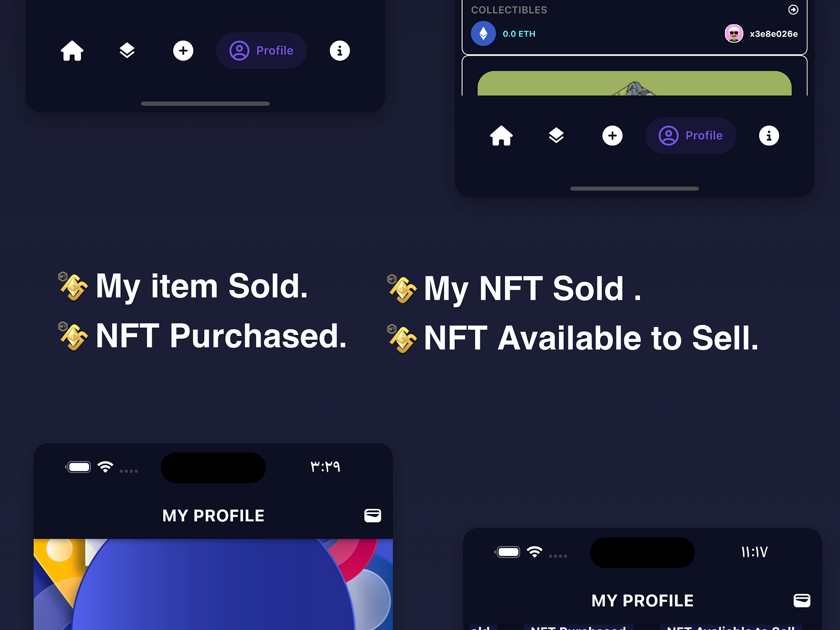
Task: Open the arrow expander in the COLLECTIBLES header
Action: coord(793,9)
